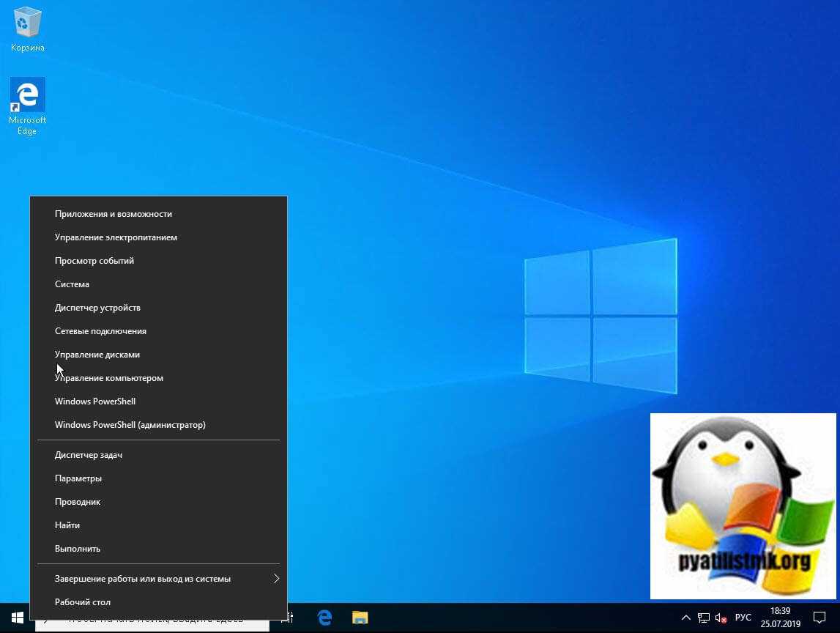Switch the РУС input language indicator
The width and height of the screenshot is (840, 633).
743,618
